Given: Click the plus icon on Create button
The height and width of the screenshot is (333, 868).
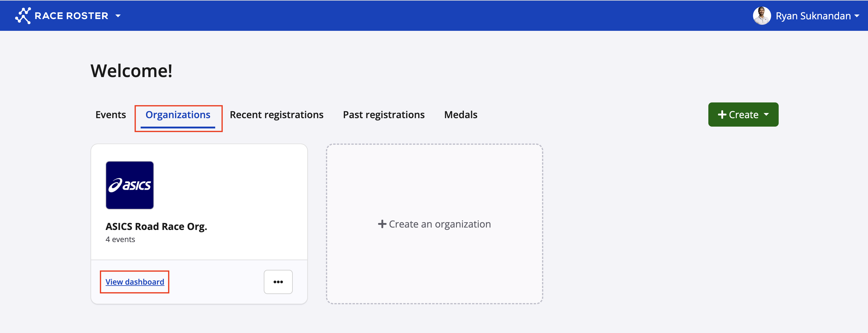Looking at the screenshot, I should (722, 115).
